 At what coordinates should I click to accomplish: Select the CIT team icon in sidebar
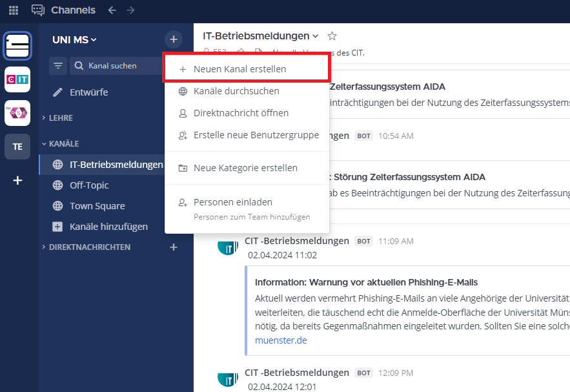17,79
